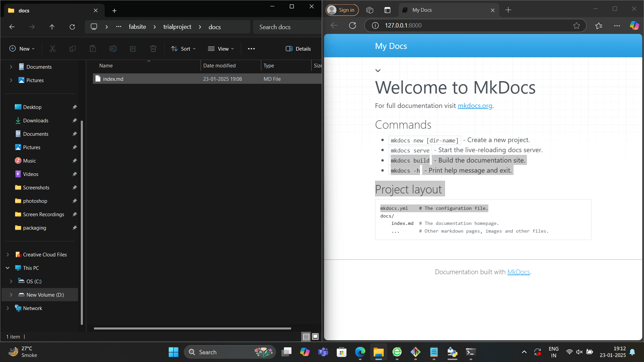The height and width of the screenshot is (362, 644).
Task: Open the Sort dropdown
Action: click(x=183, y=49)
